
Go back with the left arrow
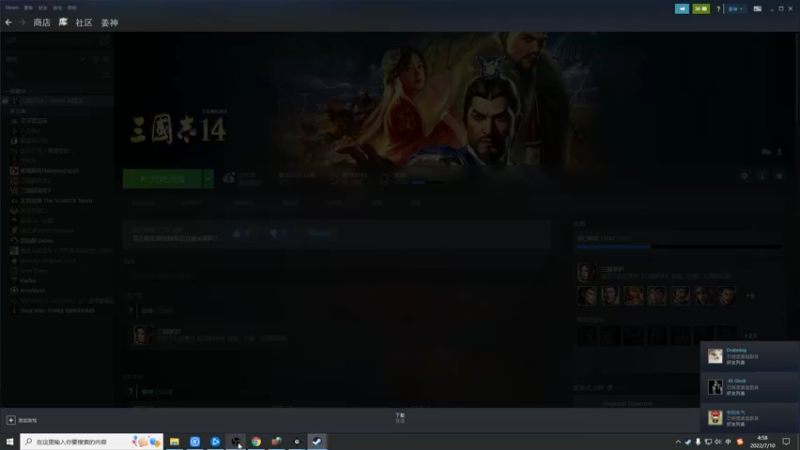pyautogui.click(x=9, y=22)
